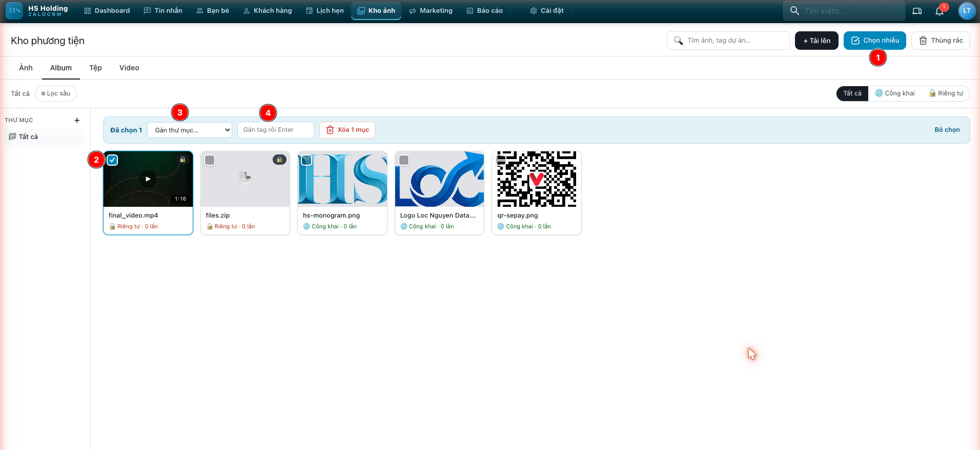Image resolution: width=980 pixels, height=450 pixels.
Task: Click the + Tải lên upload button
Action: pos(816,41)
